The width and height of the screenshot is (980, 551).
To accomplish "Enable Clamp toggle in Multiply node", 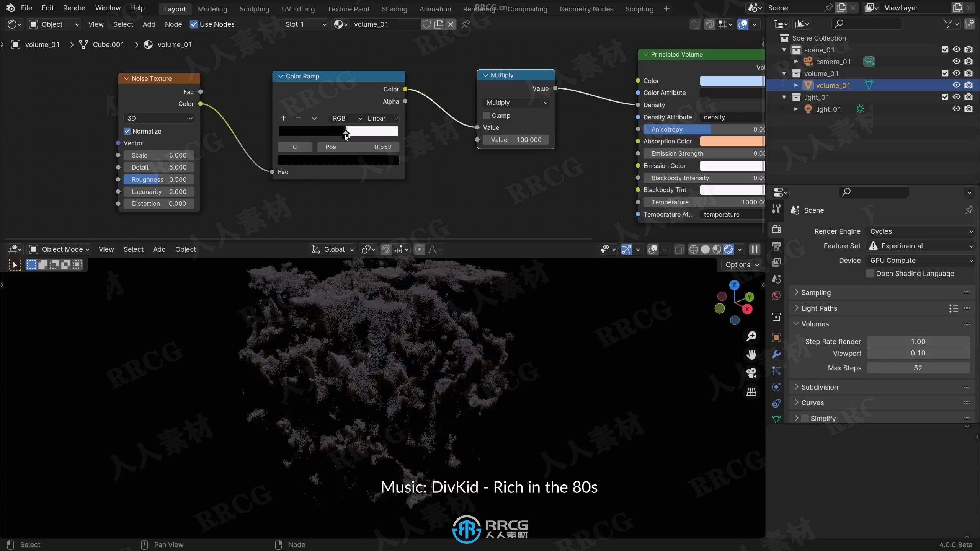I will tap(487, 115).
